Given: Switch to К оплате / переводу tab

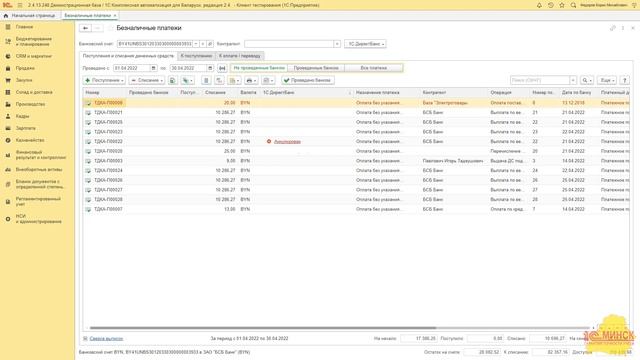Looking at the screenshot, I should pos(240,56).
